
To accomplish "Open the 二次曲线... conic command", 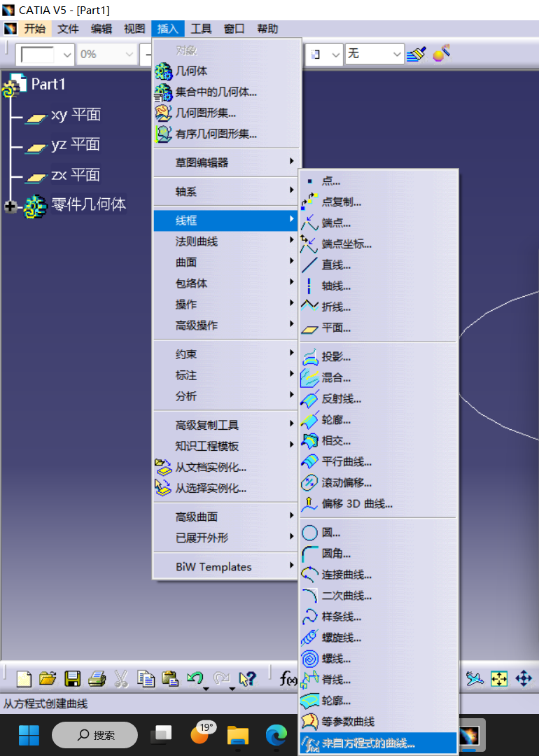I will pyautogui.click(x=378, y=596).
